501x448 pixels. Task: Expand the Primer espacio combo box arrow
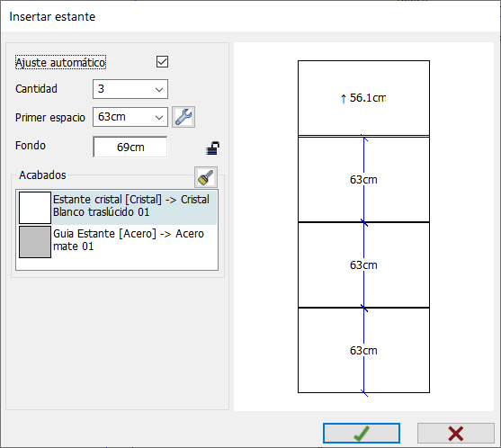(159, 117)
